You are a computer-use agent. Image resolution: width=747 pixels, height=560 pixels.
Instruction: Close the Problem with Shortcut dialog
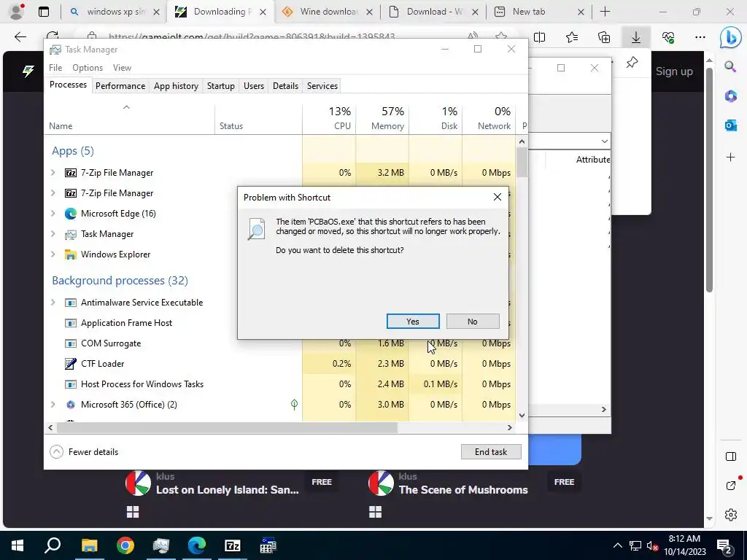[498, 197]
